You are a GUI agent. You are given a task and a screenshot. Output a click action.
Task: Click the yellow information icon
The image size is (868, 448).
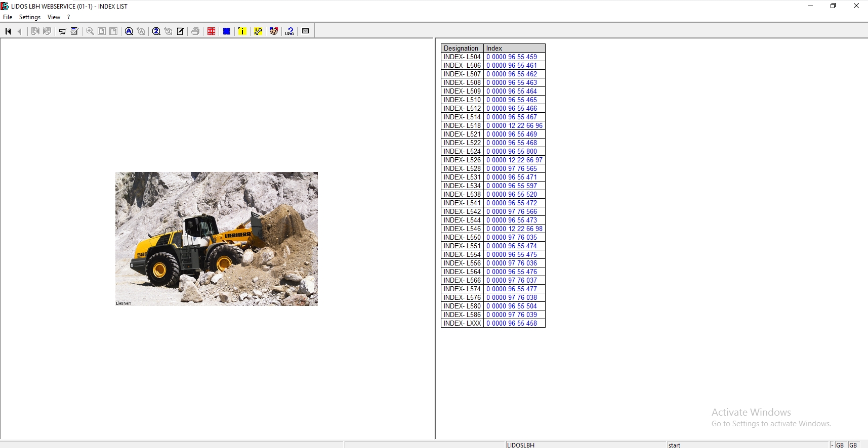[242, 31]
